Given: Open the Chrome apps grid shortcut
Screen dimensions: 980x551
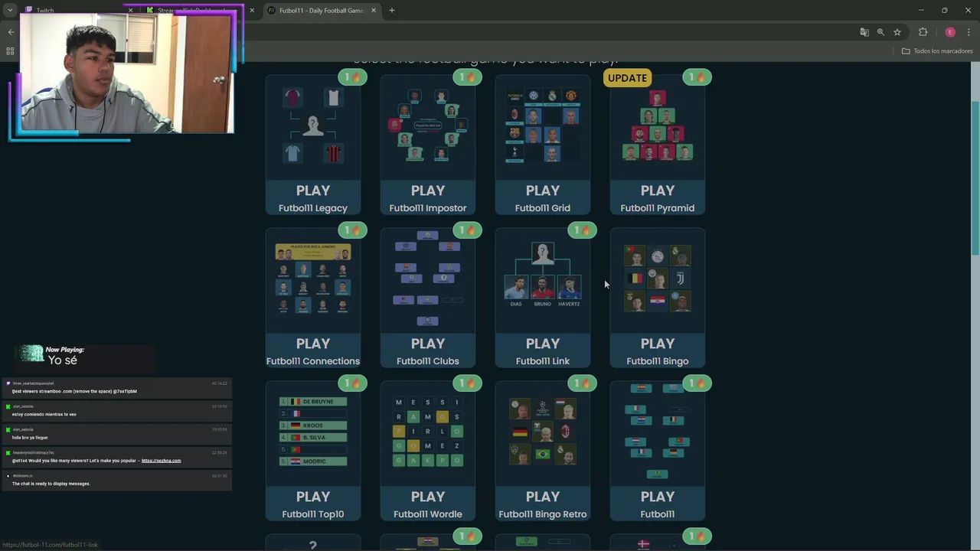Looking at the screenshot, I should (x=10, y=51).
